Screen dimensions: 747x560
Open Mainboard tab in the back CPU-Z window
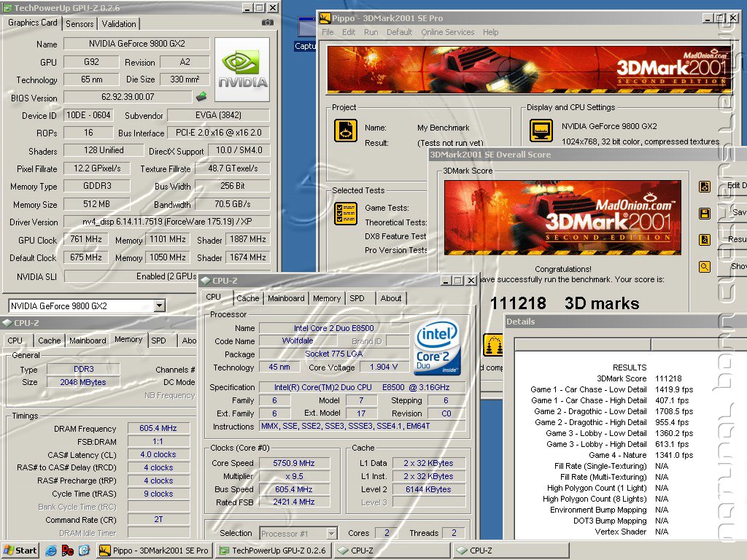(x=88, y=341)
